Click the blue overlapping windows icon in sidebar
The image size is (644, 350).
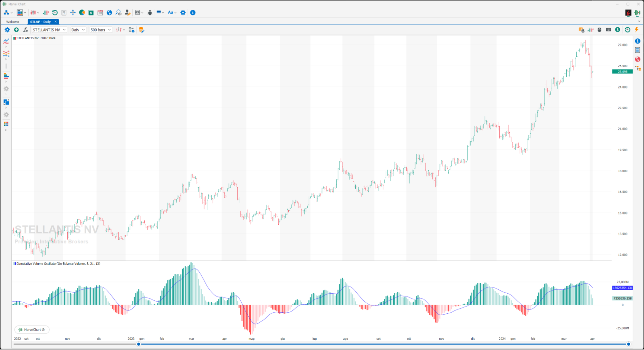6,102
